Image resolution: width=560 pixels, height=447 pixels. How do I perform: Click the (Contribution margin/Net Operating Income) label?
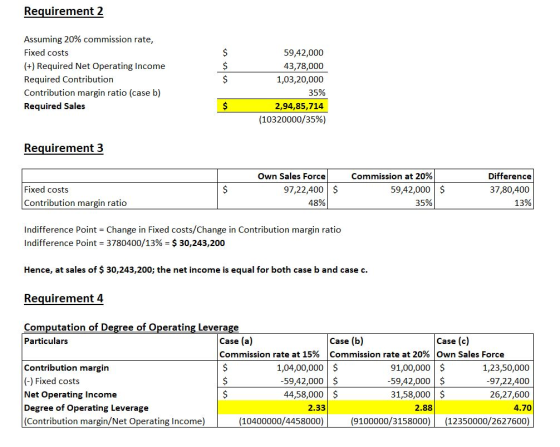click(x=115, y=421)
